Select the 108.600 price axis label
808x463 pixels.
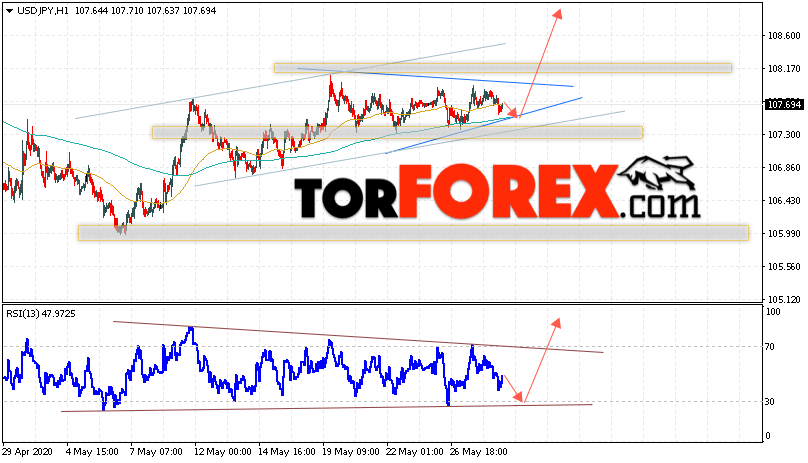tap(784, 36)
